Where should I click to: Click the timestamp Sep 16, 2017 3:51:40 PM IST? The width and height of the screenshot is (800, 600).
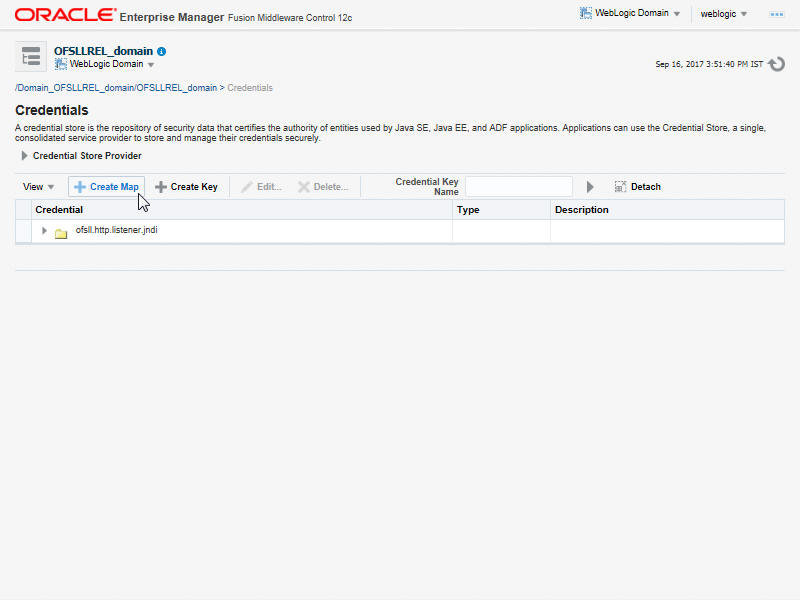point(709,64)
